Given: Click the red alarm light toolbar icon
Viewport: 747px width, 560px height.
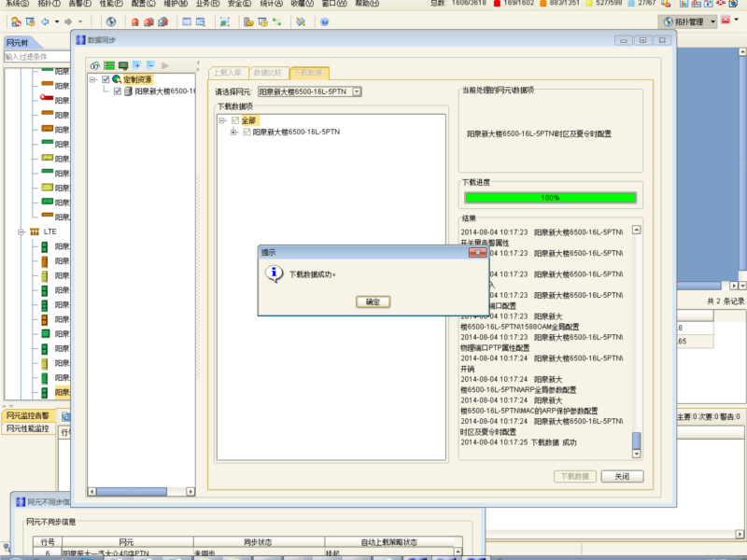Looking at the screenshot, I should coord(135,21).
